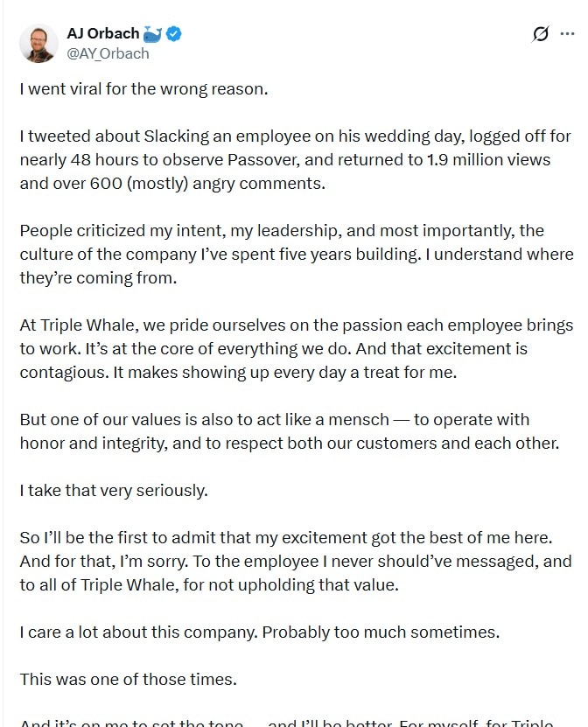This screenshot has width=588, height=727.
Task: Select the 'People criticized my intent' paragraph
Action: 282,254
